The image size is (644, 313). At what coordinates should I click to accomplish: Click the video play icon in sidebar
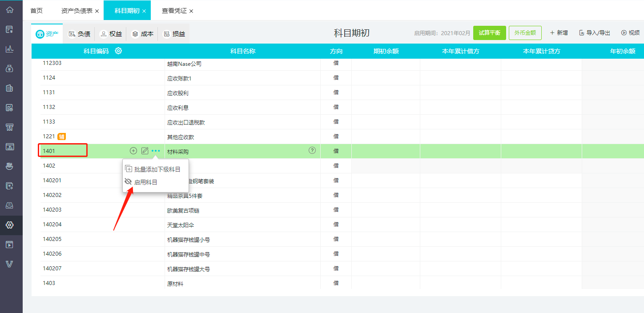[x=9, y=245]
